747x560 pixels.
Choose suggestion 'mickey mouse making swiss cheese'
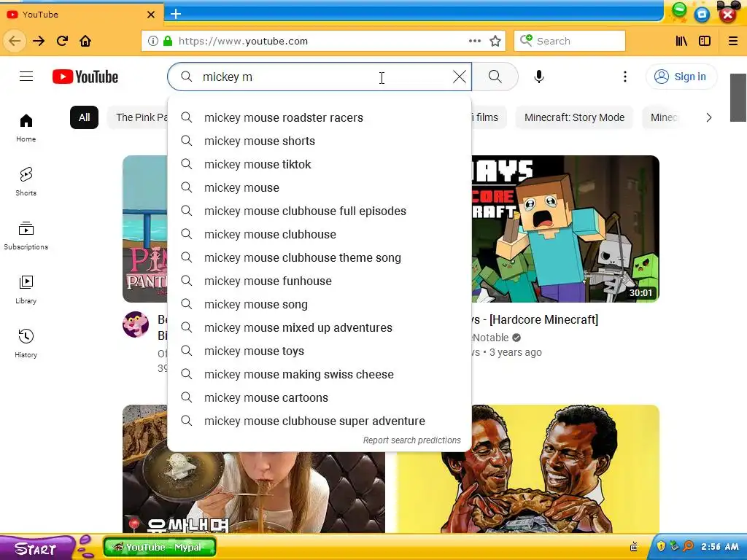[x=320, y=374]
